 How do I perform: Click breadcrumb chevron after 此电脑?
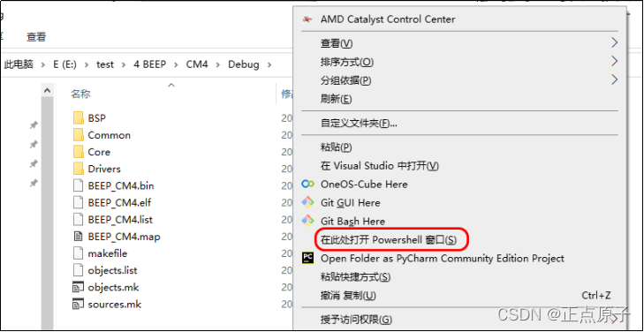(42, 64)
